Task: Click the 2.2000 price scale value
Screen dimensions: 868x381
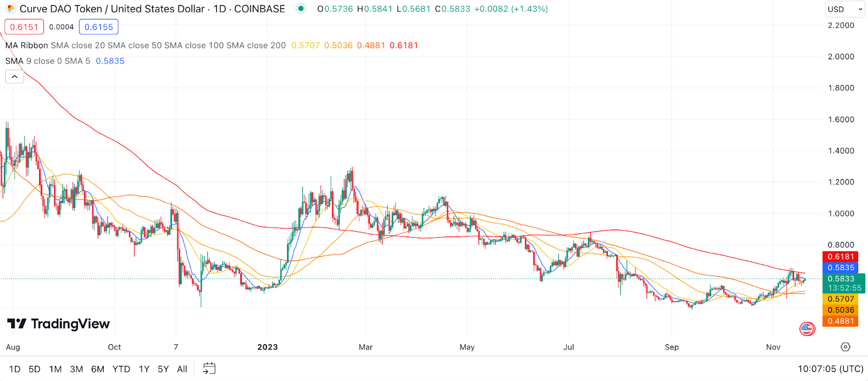Action: tap(841, 26)
